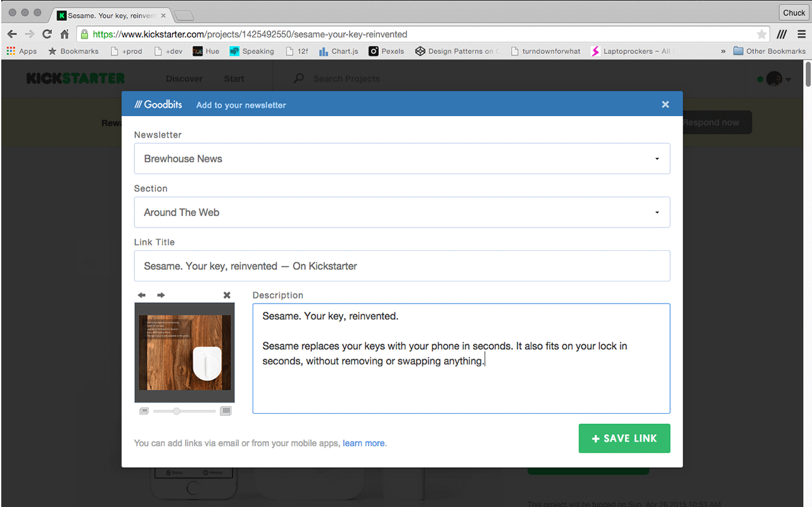Click the Kickstarter search magnifier icon
This screenshot has width=812, height=507.
(x=299, y=79)
